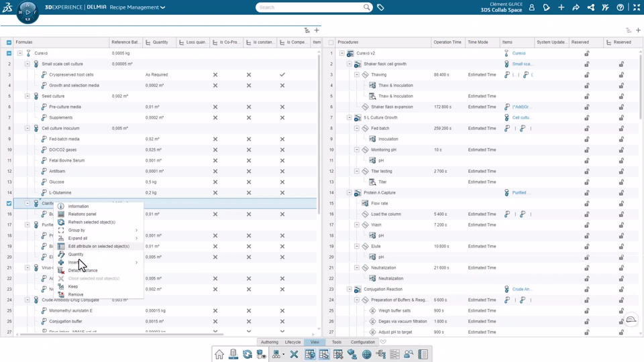Click the network share icon in top bar

(590, 7)
